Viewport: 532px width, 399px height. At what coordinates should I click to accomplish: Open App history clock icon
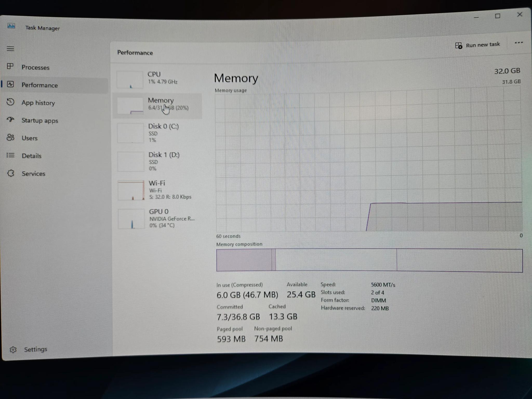click(x=10, y=102)
